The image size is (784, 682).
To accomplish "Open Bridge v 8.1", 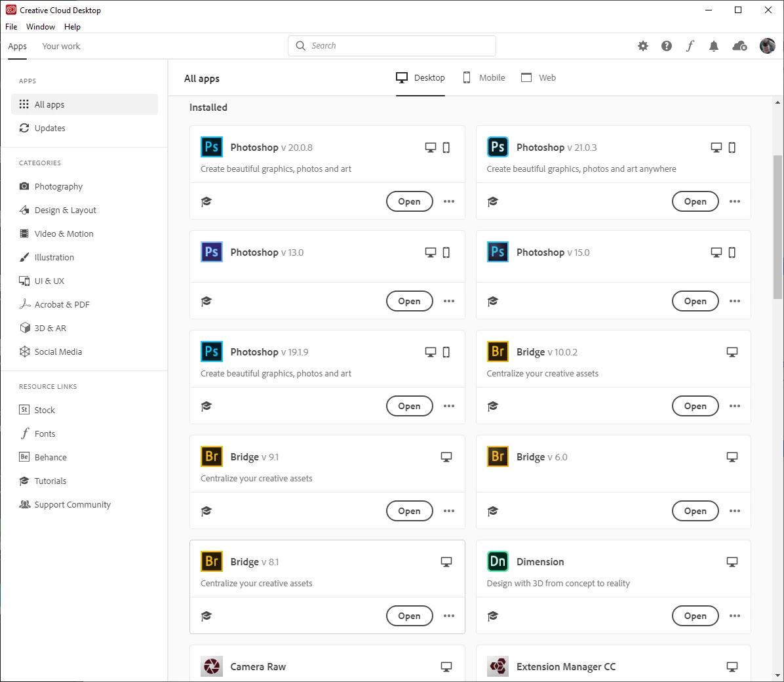I will [x=410, y=616].
